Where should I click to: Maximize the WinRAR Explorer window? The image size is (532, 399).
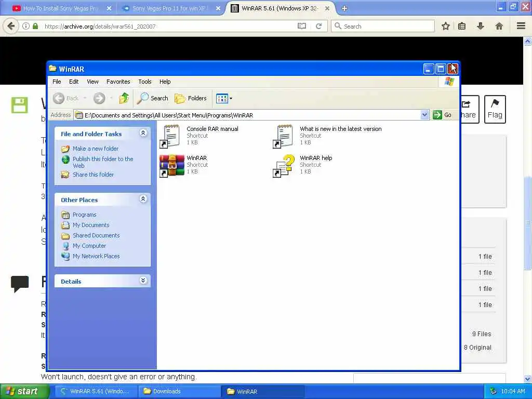tap(441, 69)
